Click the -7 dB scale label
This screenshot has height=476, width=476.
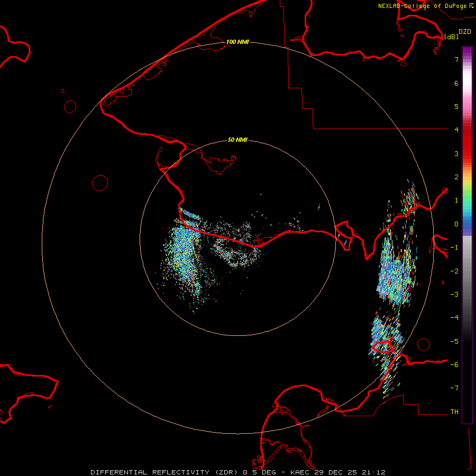click(x=454, y=388)
